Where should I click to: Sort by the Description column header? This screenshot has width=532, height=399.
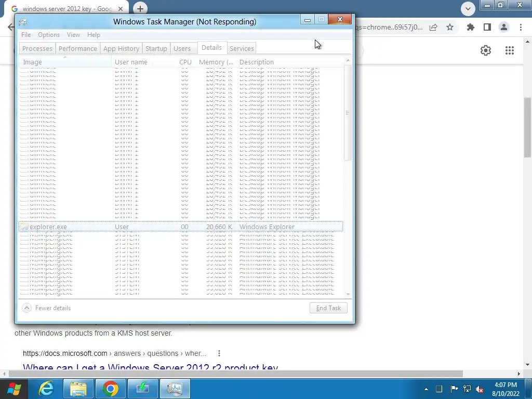[257, 62]
